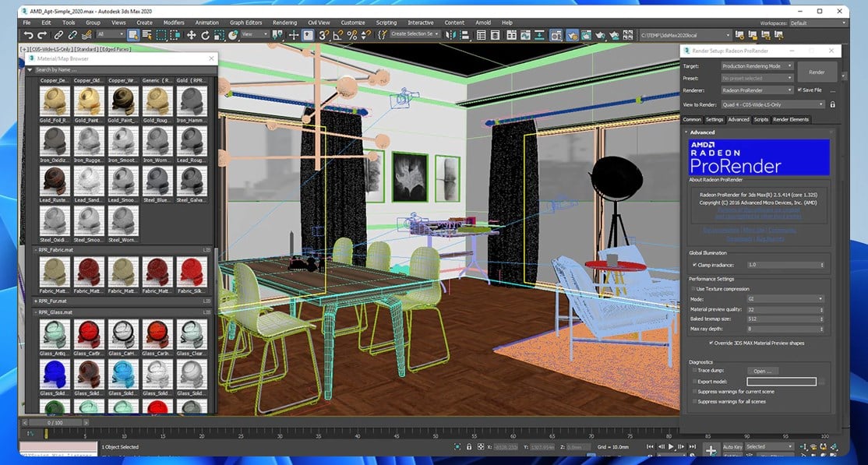Open the Material Editor teapot-sphere icon
The height and width of the screenshot is (465, 868).
(556, 35)
